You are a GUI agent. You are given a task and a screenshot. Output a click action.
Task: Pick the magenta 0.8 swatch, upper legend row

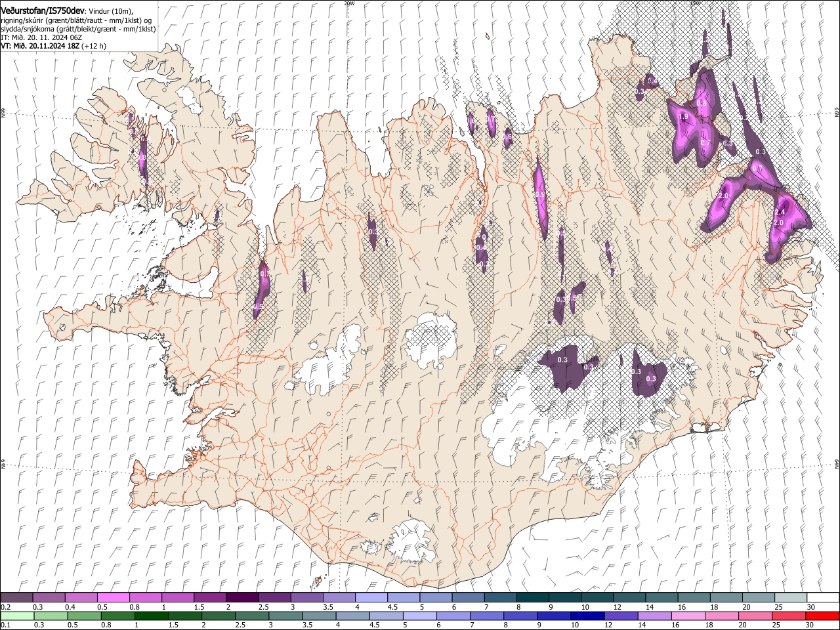coord(145,597)
